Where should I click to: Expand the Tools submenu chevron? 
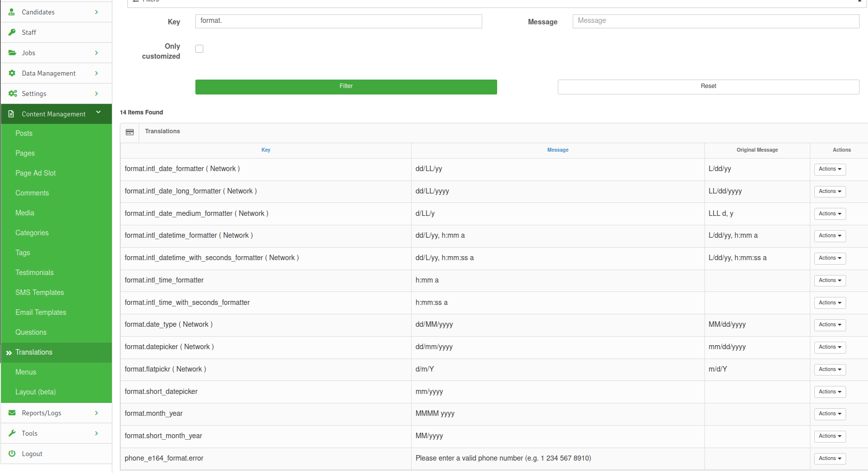pos(96,433)
